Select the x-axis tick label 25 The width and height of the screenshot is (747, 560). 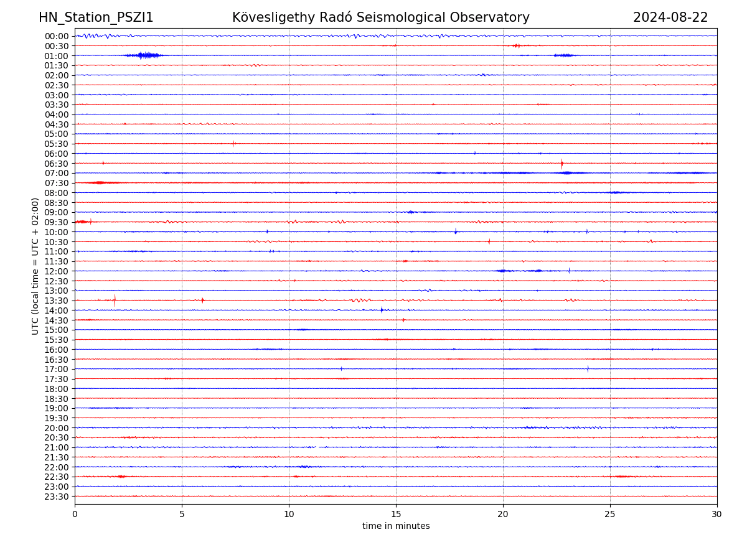(x=610, y=515)
